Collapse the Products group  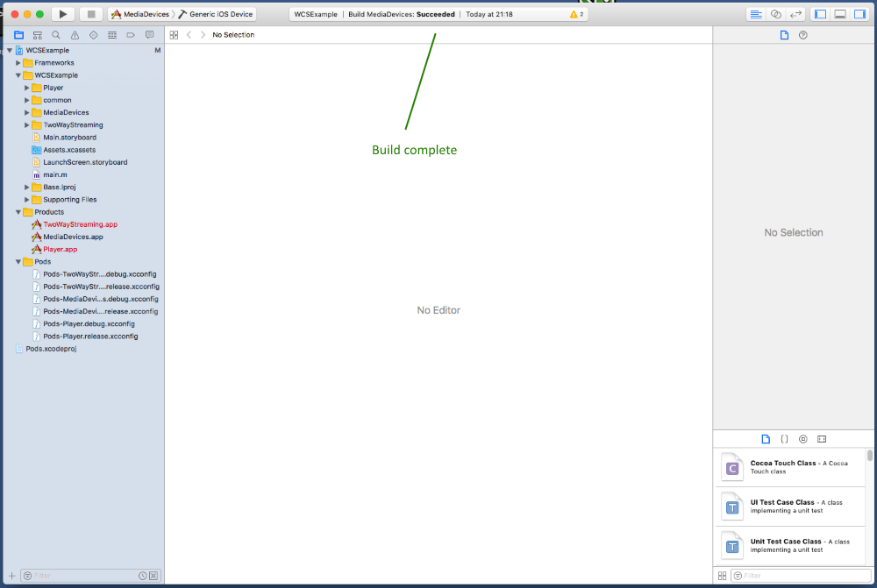(18, 212)
